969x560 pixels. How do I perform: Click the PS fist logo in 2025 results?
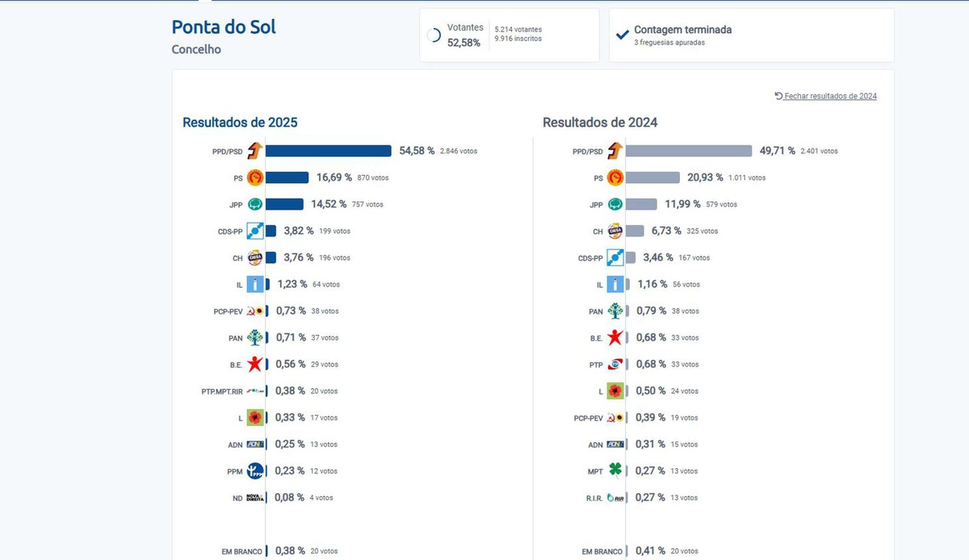click(x=255, y=178)
